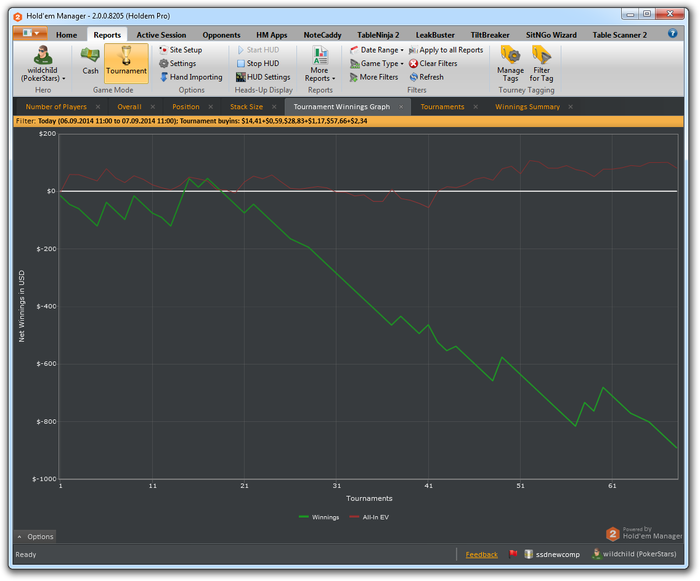Switch to the Home ribbon tab
This screenshot has height=581, width=700.
point(67,35)
